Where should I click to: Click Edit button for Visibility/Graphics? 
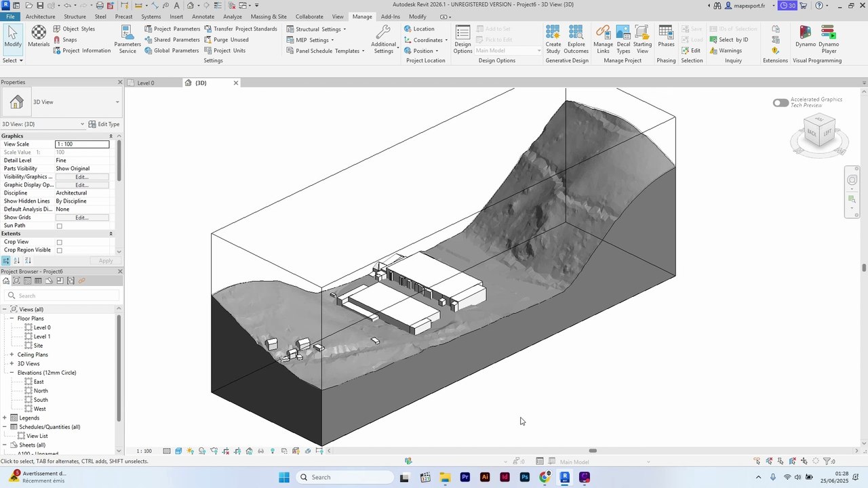point(82,177)
